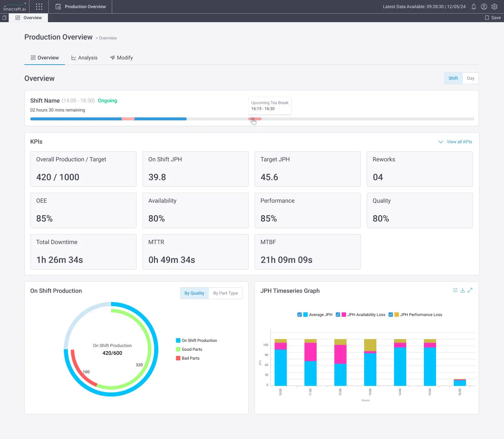Select the Overview sub-tab in top bar
504x439 pixels.
pos(28,18)
